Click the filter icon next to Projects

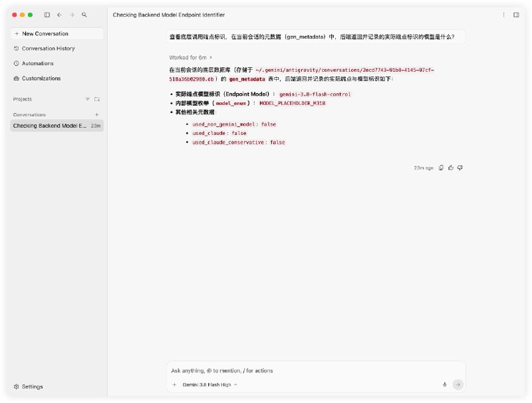[88, 99]
